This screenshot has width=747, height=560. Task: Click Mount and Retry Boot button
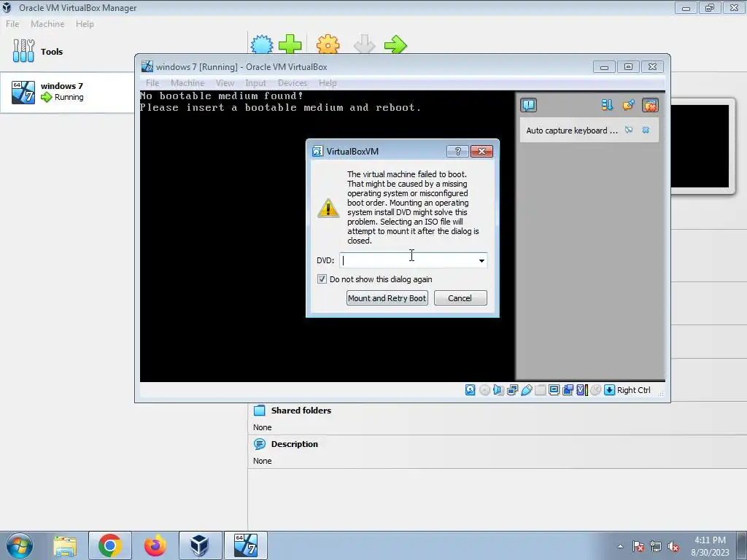[387, 298]
